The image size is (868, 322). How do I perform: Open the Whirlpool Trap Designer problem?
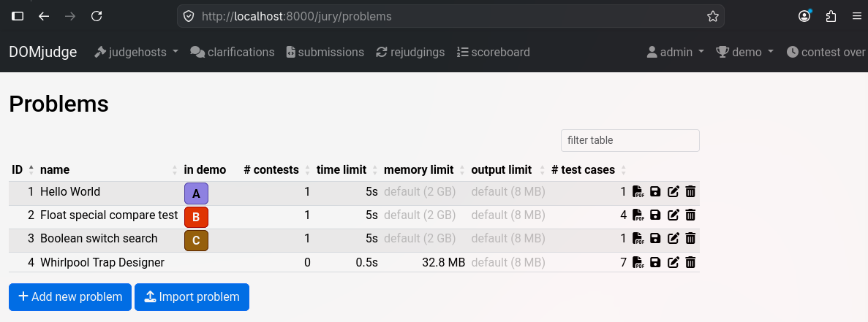click(102, 262)
